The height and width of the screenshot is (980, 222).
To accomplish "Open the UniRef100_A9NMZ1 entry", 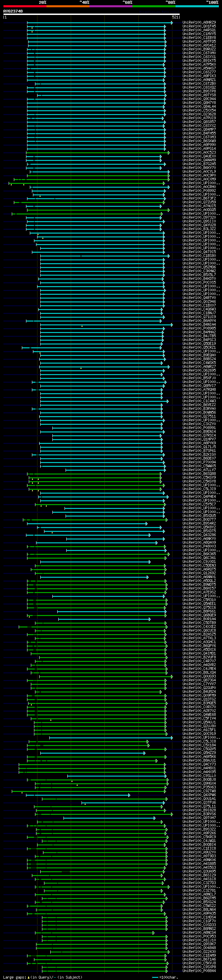I will [199, 80].
